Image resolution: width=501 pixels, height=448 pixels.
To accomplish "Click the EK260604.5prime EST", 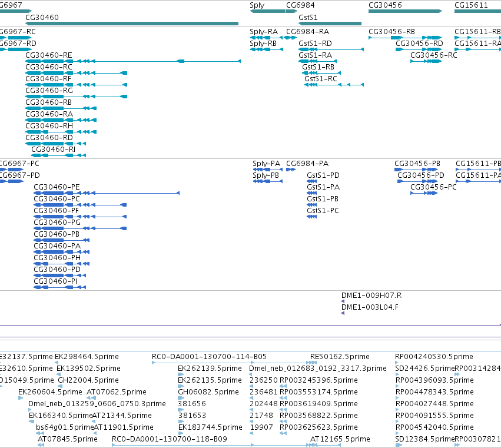I will click(50, 391).
